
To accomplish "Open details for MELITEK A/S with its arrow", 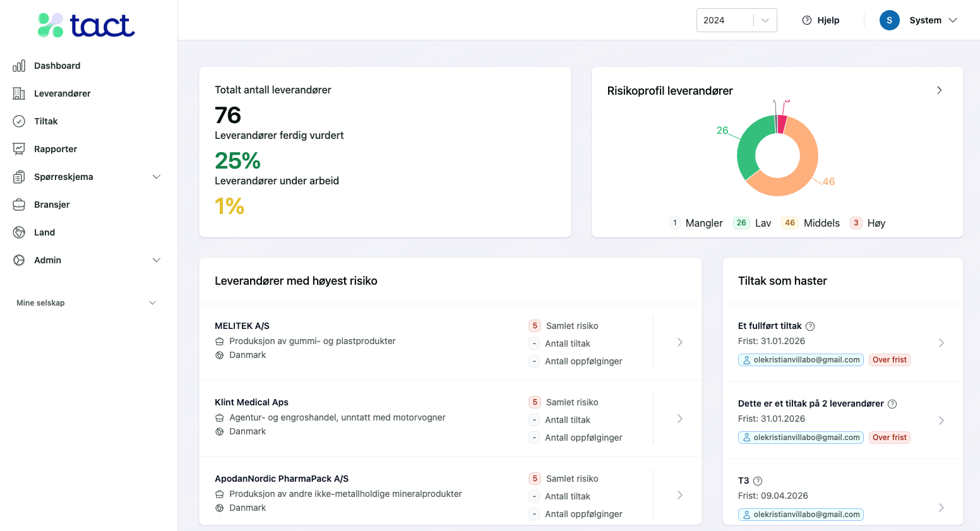I will [679, 342].
